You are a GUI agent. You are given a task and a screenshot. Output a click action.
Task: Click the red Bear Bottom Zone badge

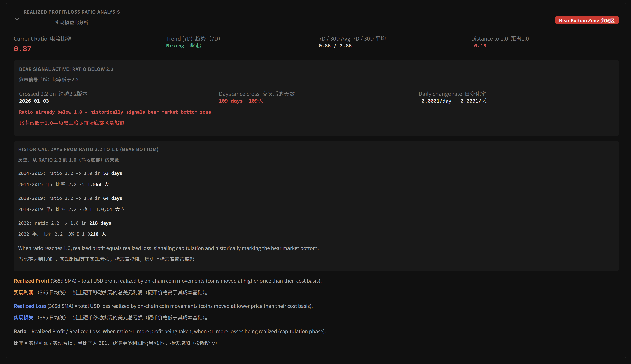coord(587,20)
